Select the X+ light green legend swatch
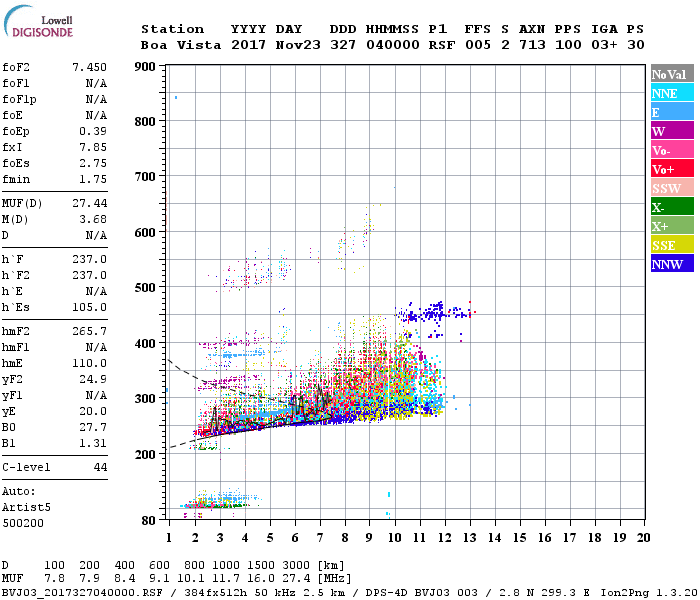Screen dimensions: 700x600 (672, 225)
